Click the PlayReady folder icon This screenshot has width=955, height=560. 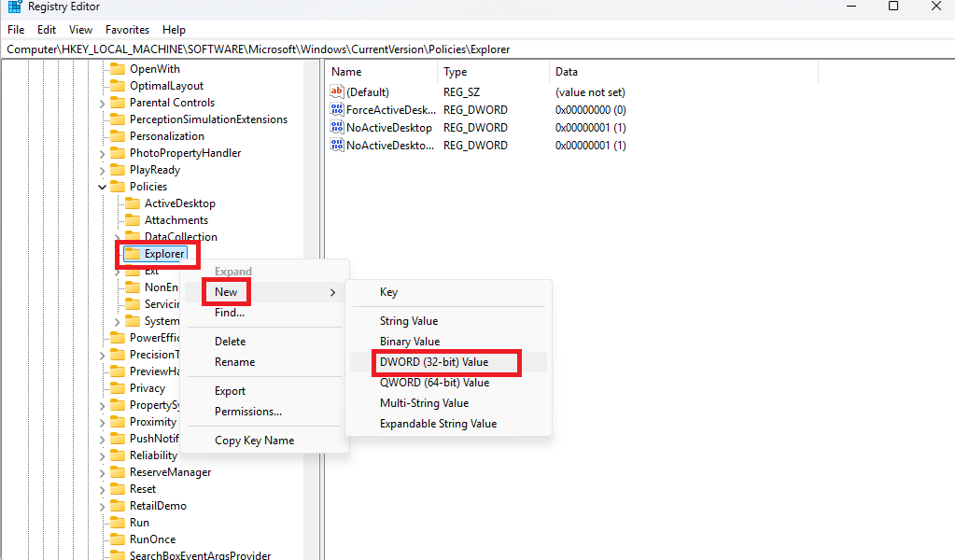coord(118,170)
